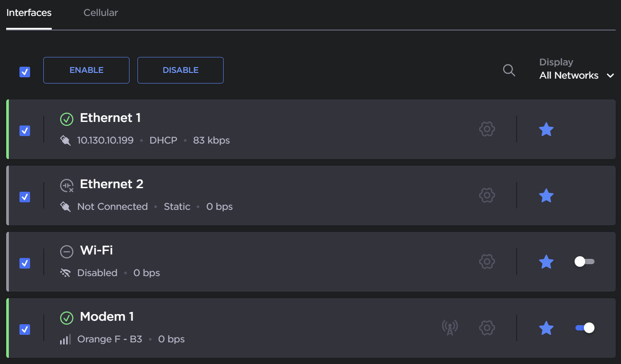Viewport: 621px width, 364px height.
Task: Click the Modem 1 cell tower icon
Action: (450, 328)
